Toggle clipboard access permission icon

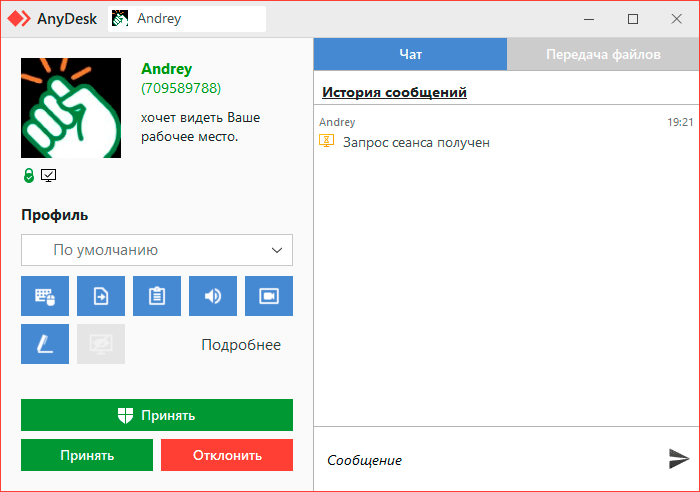click(157, 296)
